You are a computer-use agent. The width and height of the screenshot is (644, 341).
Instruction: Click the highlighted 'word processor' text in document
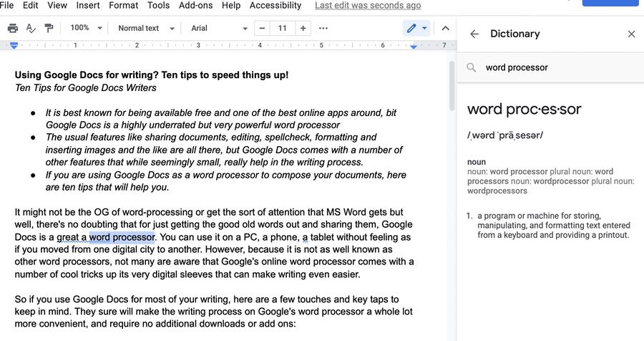(122, 237)
